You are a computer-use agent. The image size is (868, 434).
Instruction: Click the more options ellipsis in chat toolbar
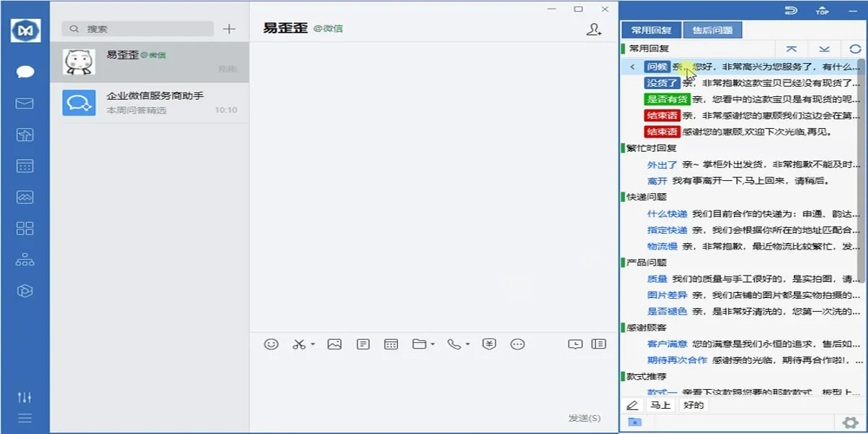[517, 344]
